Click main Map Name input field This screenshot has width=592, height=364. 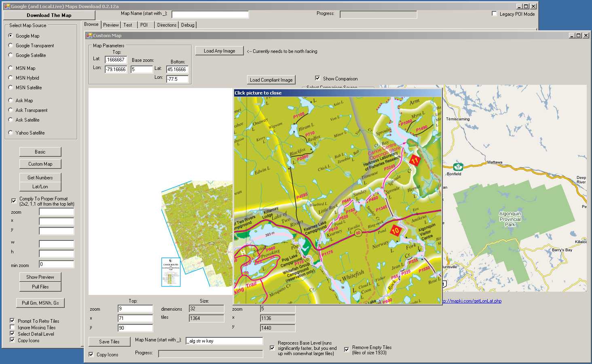210,15
